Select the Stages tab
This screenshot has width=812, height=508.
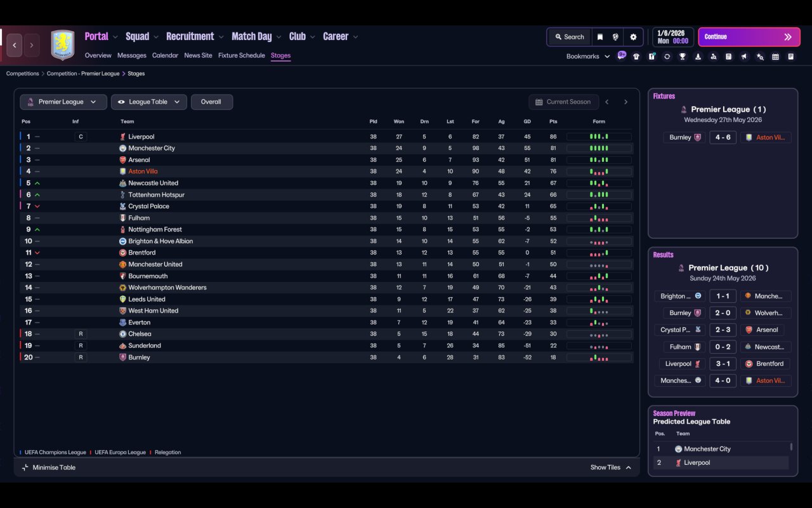coord(280,55)
